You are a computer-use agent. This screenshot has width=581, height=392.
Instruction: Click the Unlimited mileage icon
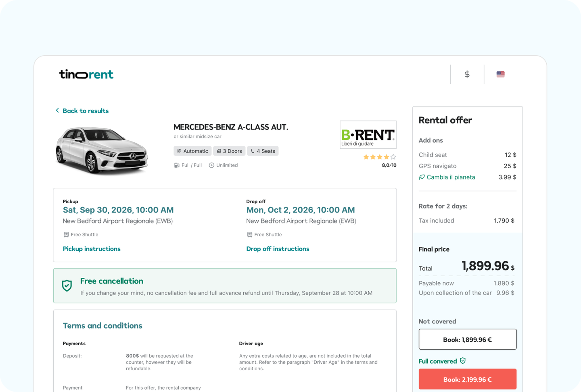[211, 165]
